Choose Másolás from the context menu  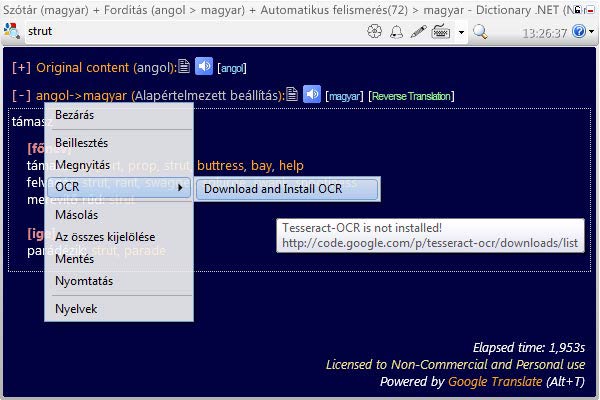[76, 215]
